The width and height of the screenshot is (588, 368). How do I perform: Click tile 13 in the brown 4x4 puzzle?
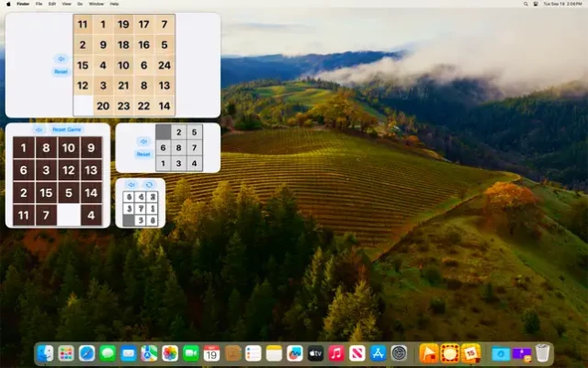click(x=91, y=170)
